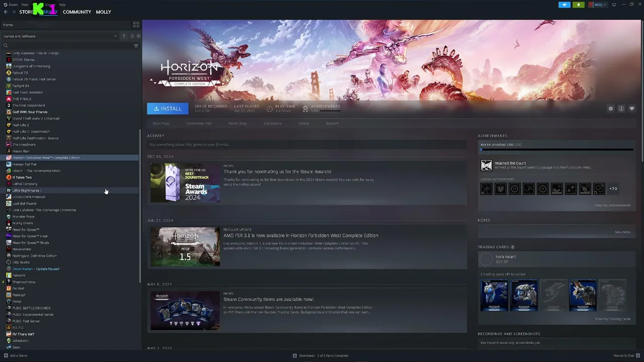Open the Guides link

tap(304, 123)
